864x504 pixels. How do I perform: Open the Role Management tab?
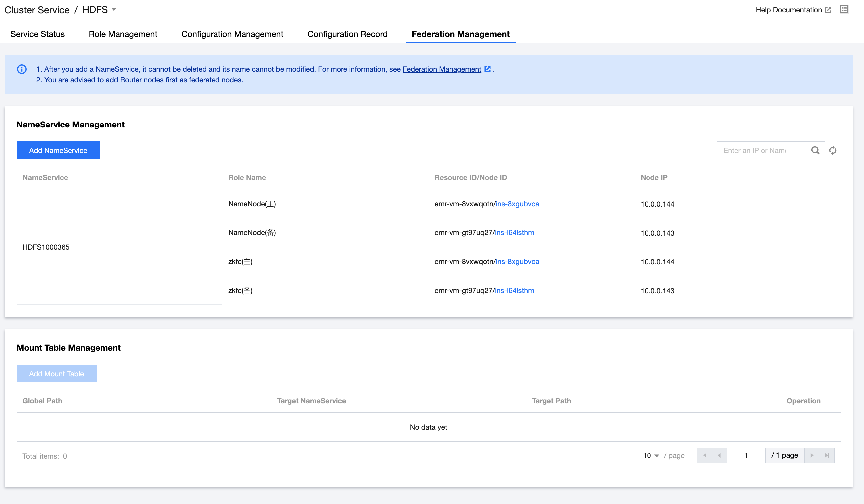click(123, 34)
